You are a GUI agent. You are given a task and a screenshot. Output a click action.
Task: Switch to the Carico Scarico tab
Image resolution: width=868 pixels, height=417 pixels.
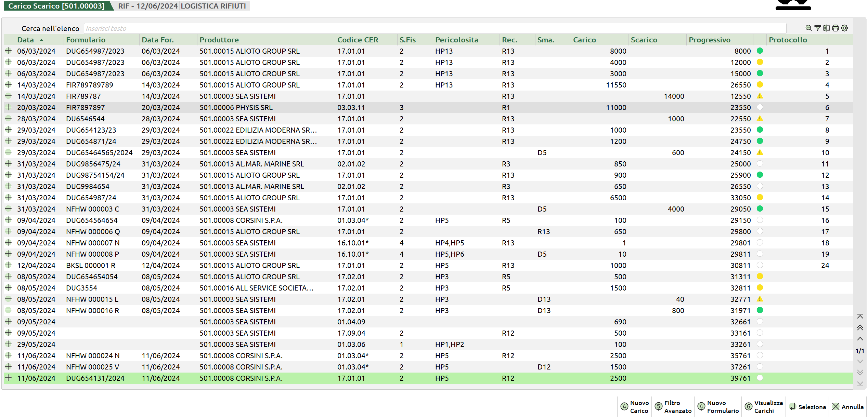pyautogui.click(x=56, y=6)
